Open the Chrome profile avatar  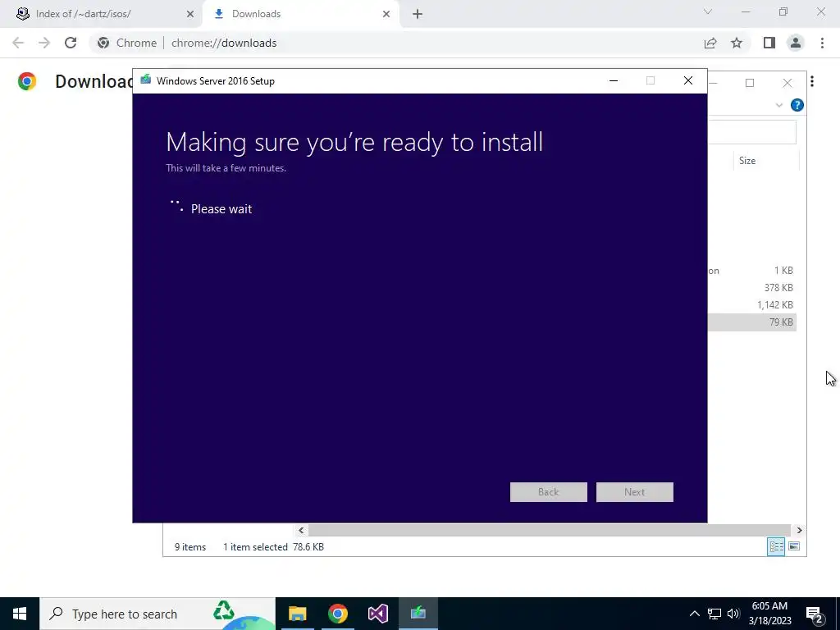pos(796,43)
